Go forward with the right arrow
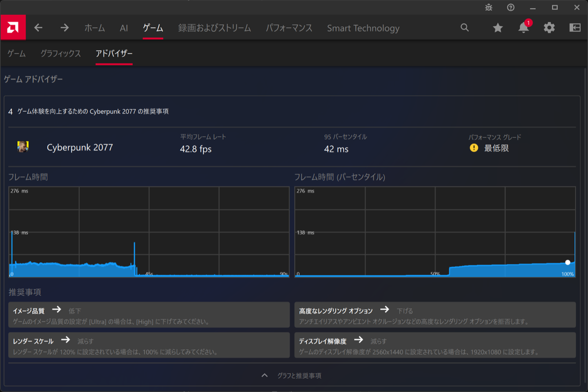 coord(65,28)
